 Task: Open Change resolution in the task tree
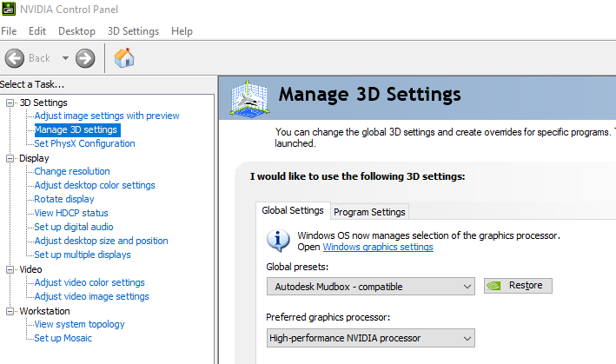[x=72, y=172]
